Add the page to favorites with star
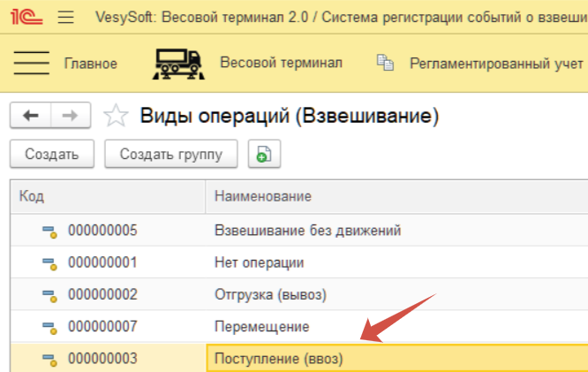This screenshot has width=588, height=372. coord(117,116)
